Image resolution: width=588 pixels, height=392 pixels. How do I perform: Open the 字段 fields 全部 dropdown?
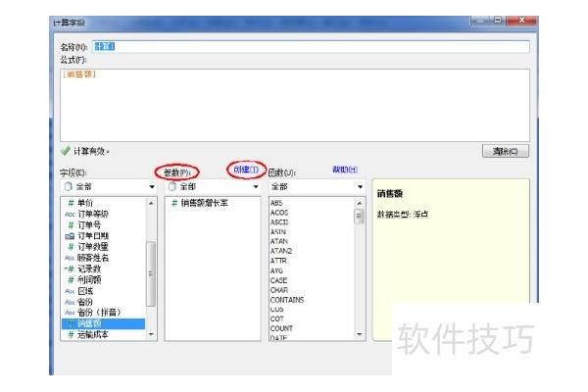(109, 186)
